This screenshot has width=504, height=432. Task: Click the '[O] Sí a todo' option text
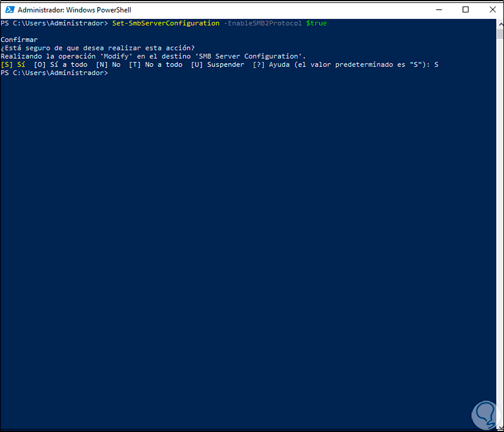pyautogui.click(x=60, y=65)
